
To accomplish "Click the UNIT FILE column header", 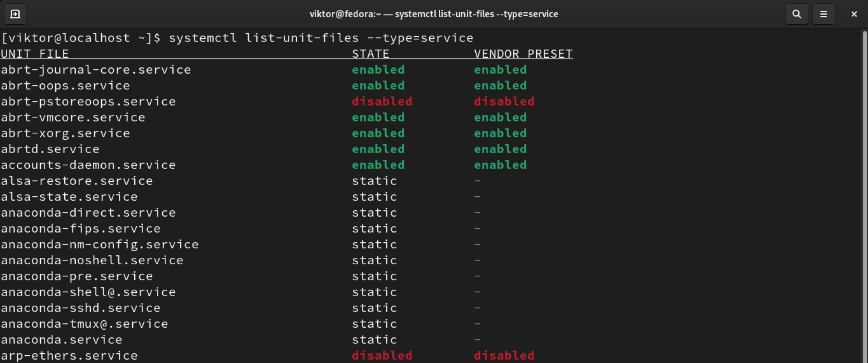I will pyautogui.click(x=35, y=54).
